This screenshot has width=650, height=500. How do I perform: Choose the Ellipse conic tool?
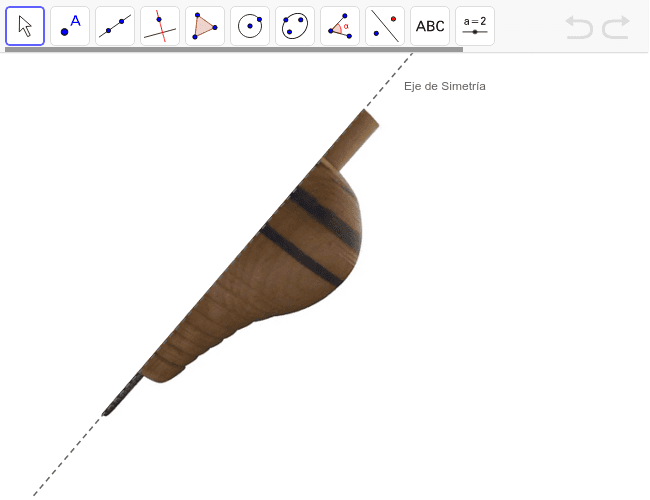295,26
